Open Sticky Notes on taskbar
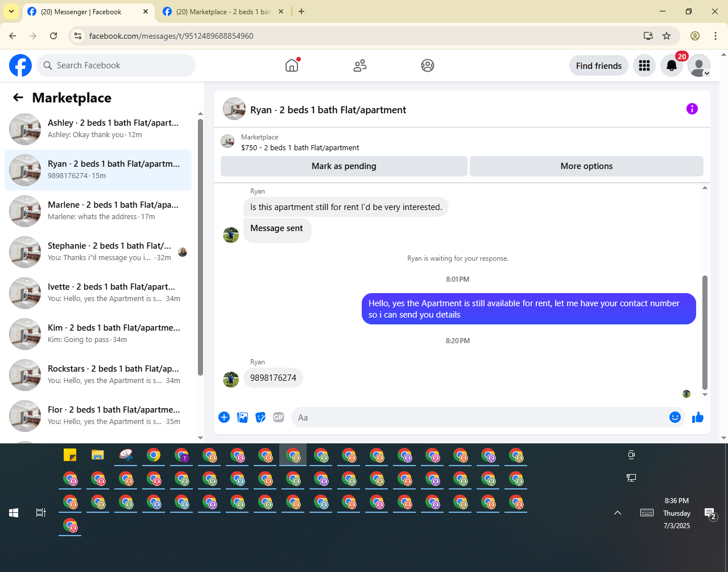This screenshot has width=728, height=572. [70, 455]
